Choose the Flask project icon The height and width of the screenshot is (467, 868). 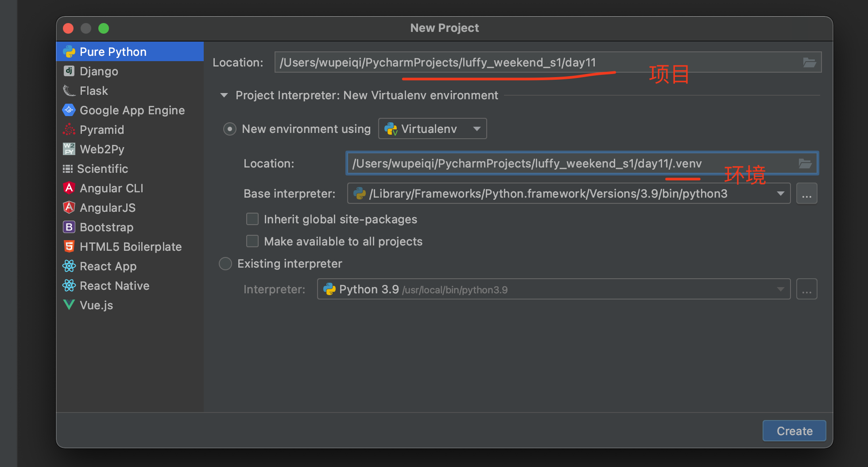coord(69,90)
